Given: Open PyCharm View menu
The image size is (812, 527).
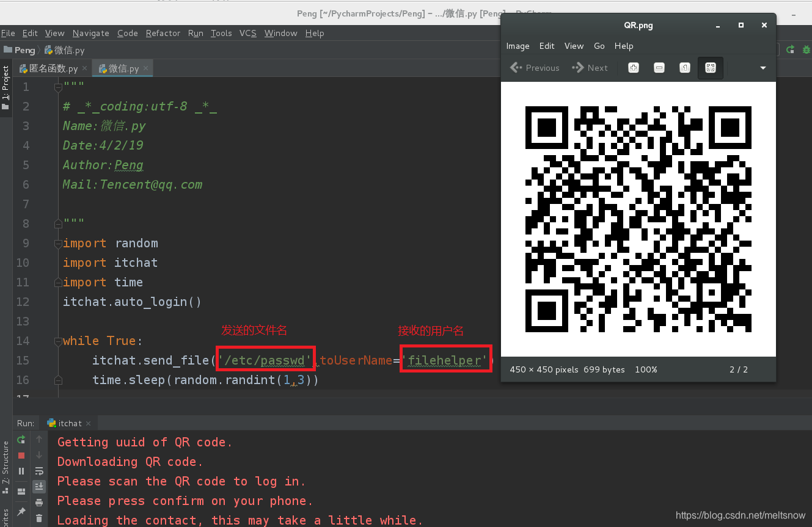Looking at the screenshot, I should (x=54, y=33).
